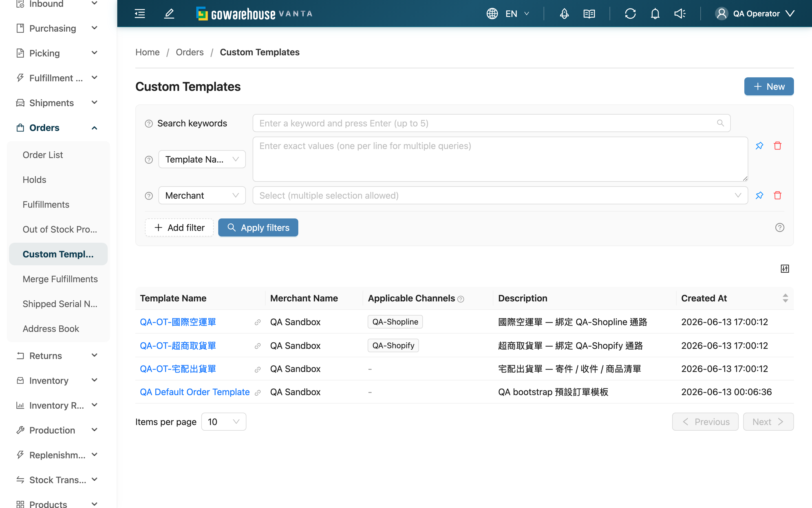The image size is (812, 508).
Task: Open the language globe icon
Action: pos(492,14)
